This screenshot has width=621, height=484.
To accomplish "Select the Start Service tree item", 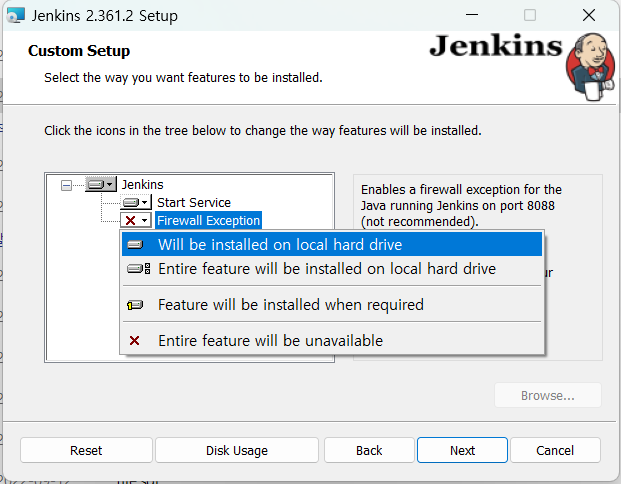I will click(x=194, y=202).
